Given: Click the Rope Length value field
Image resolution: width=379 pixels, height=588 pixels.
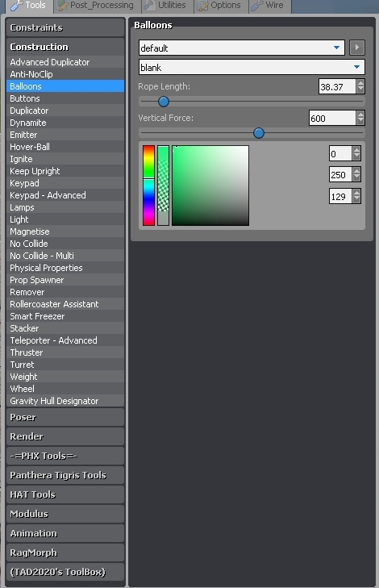Looking at the screenshot, I should coord(336,86).
